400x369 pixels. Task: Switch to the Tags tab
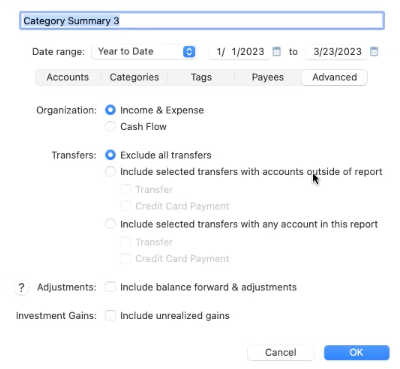(201, 77)
